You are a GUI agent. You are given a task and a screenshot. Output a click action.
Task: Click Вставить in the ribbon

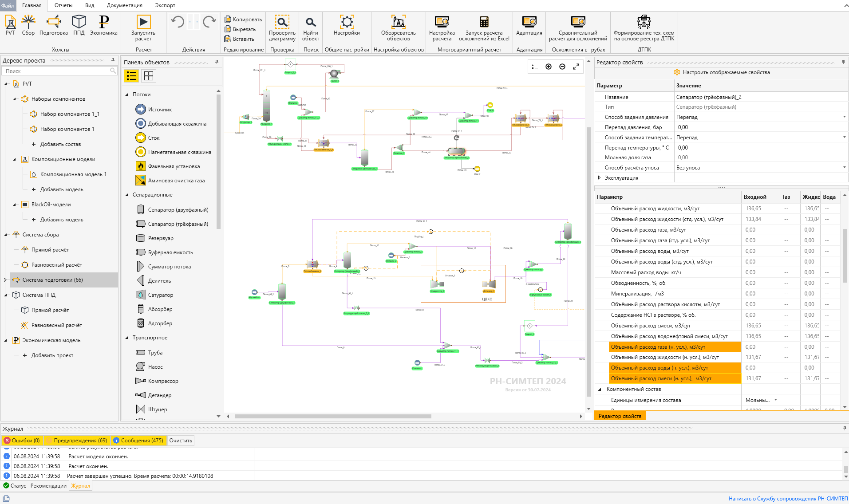pyautogui.click(x=239, y=39)
